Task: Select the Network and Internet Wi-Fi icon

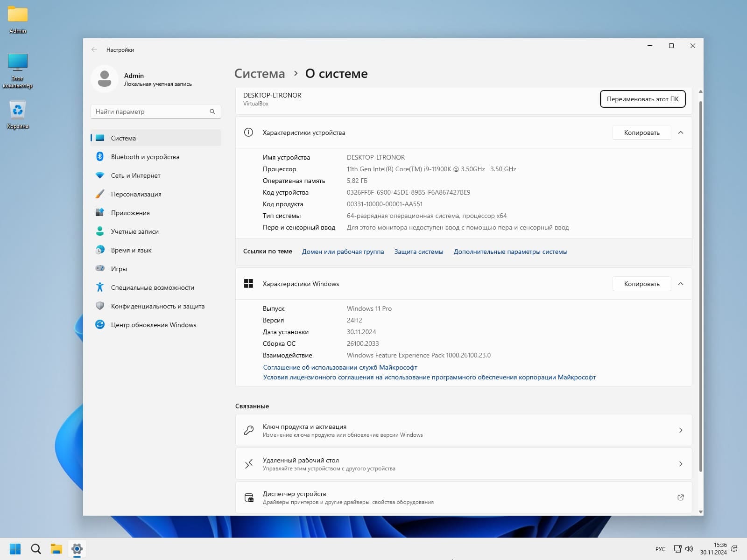Action: point(100,175)
